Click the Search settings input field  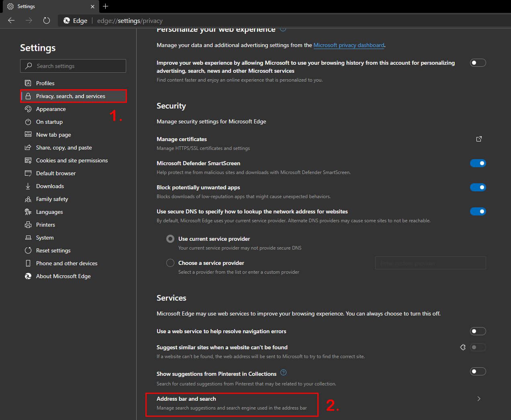tap(73, 66)
